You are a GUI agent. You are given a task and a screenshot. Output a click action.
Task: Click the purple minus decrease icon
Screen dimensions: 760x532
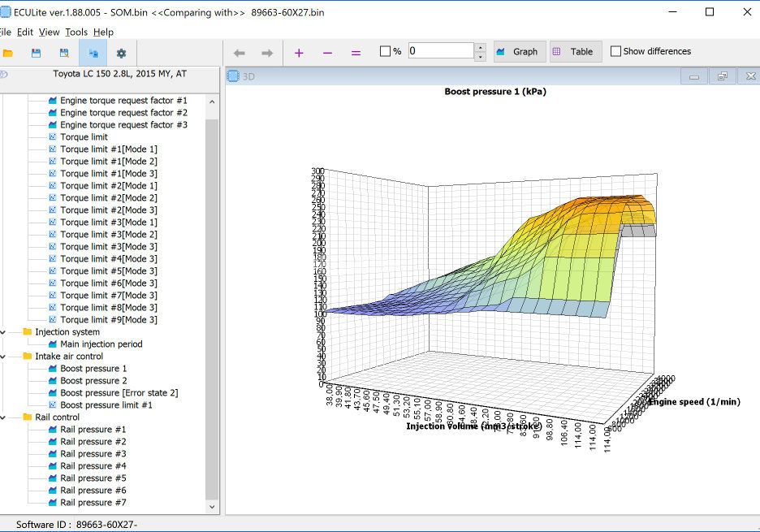coord(327,52)
